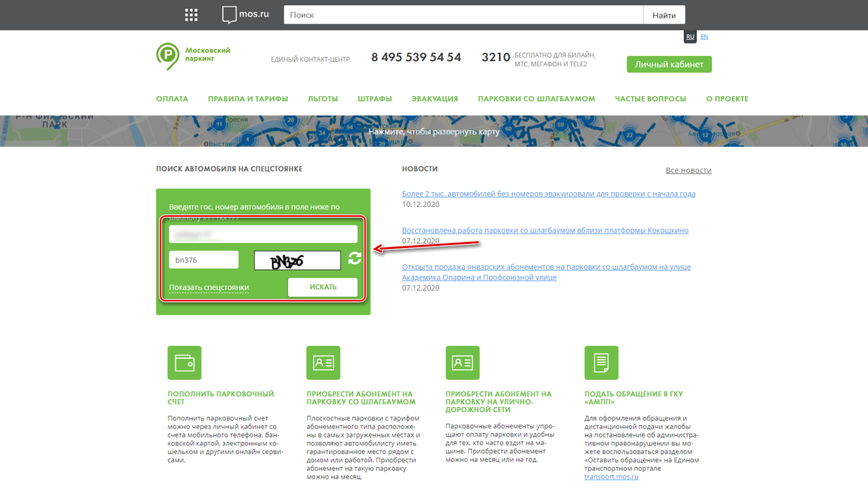Refresh the captcha image
868x489 pixels.
355,258
